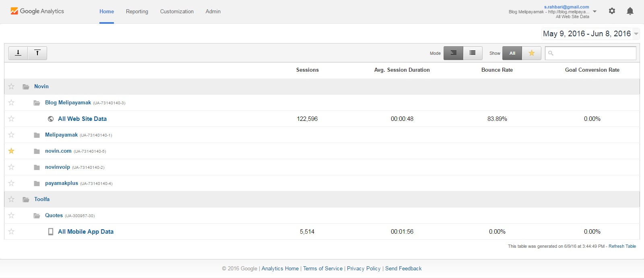This screenshot has height=278, width=644.
Task: Open the settings gear icon
Action: click(x=612, y=11)
